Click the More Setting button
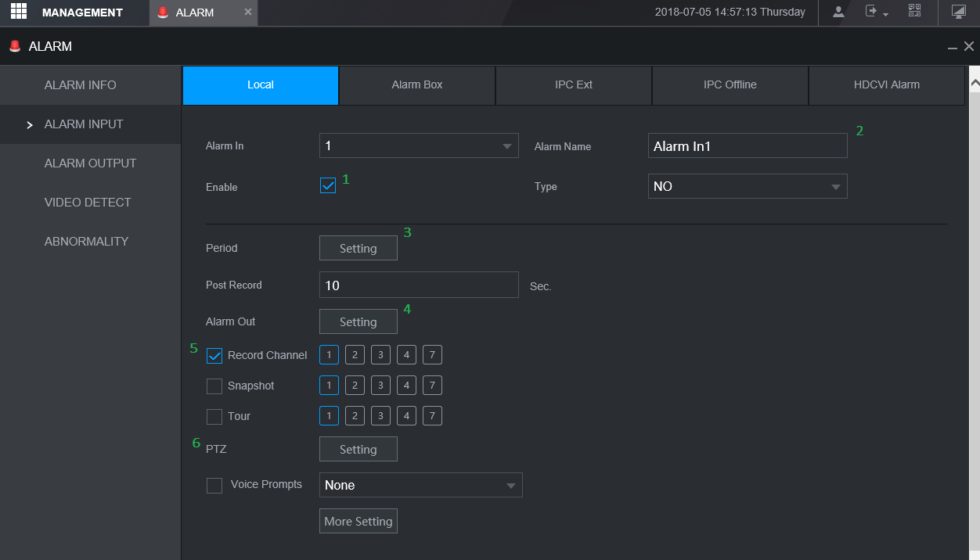Image resolution: width=980 pixels, height=560 pixels. coord(358,521)
